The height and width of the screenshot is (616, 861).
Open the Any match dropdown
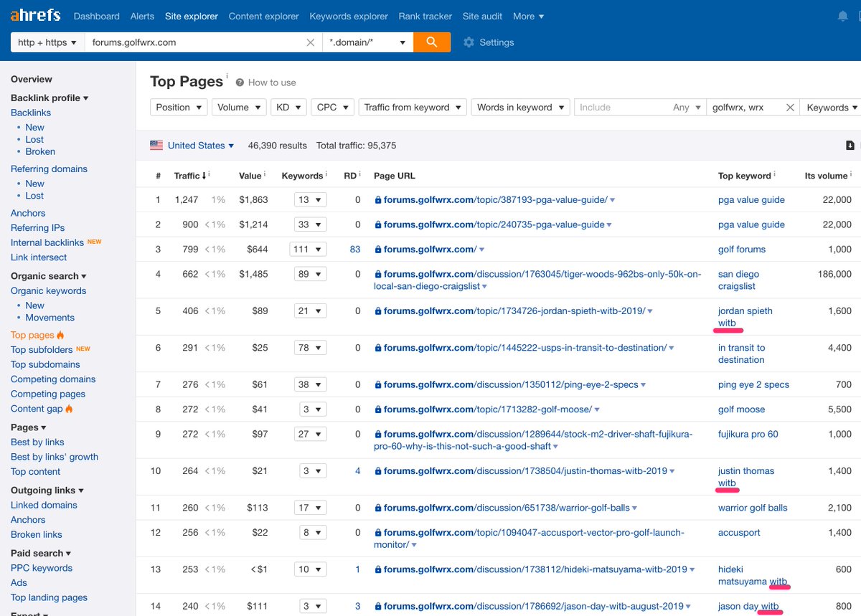click(x=687, y=108)
